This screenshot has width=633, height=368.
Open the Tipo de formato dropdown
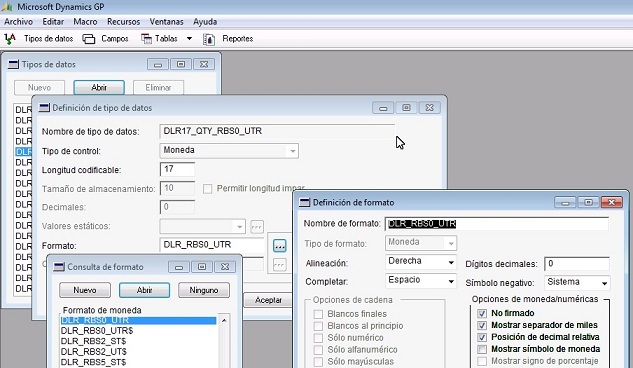(x=451, y=243)
